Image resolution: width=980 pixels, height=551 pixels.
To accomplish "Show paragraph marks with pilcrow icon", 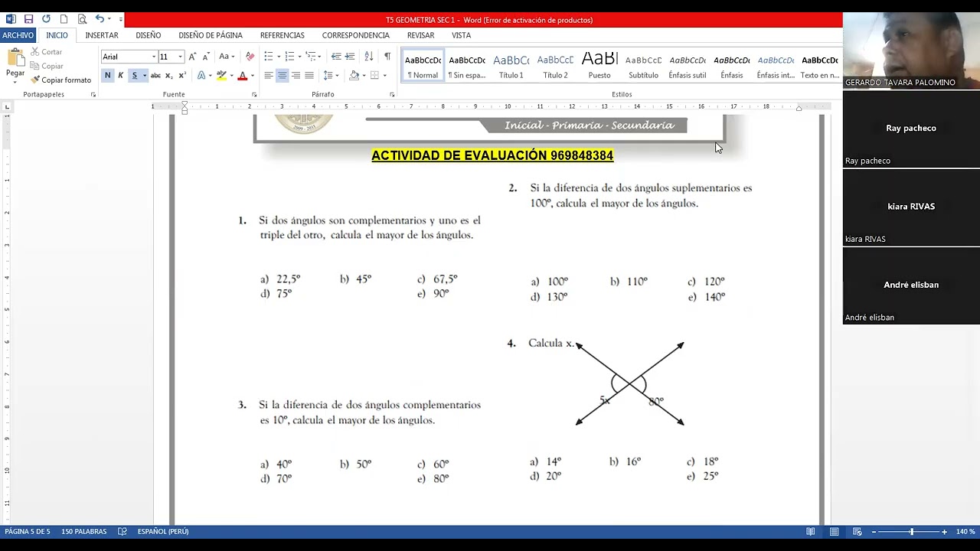I will point(387,57).
